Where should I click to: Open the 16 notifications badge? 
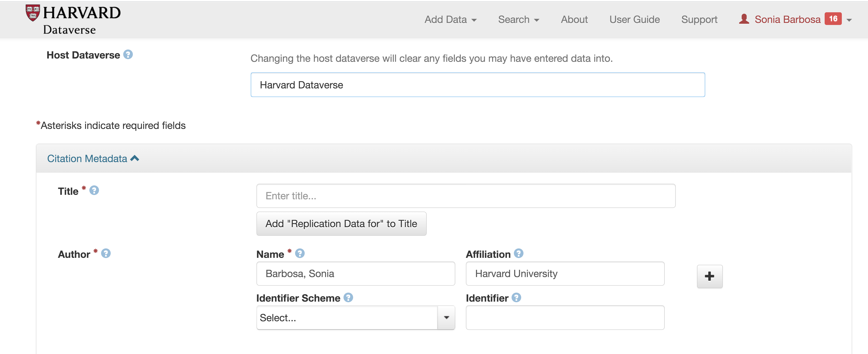point(833,19)
